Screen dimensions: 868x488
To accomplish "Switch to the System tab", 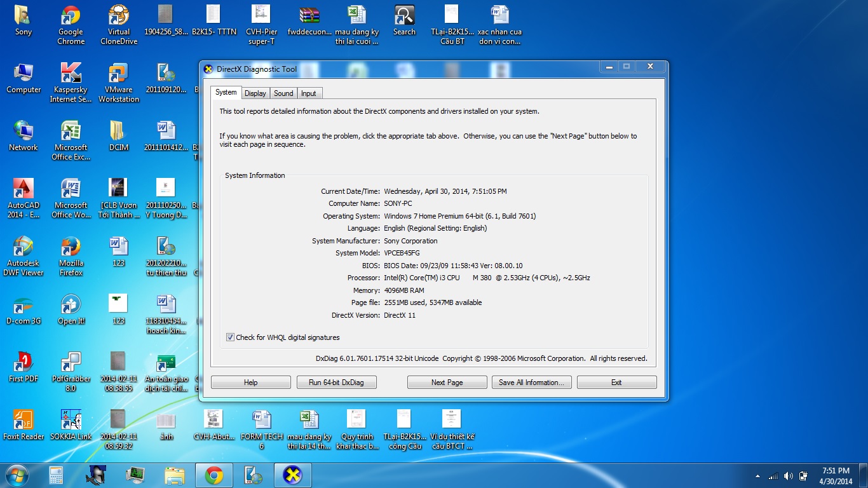I will (226, 93).
